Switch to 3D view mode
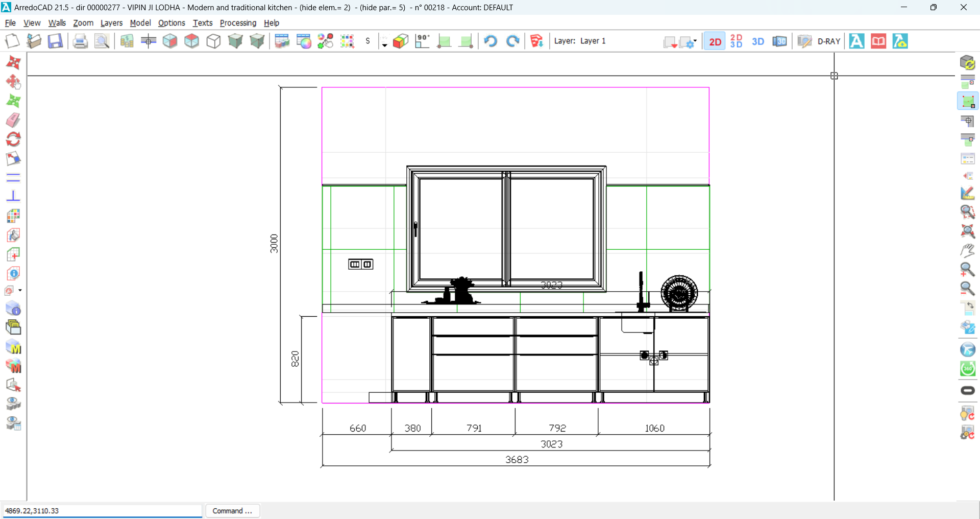This screenshot has width=980, height=519. [x=758, y=41]
